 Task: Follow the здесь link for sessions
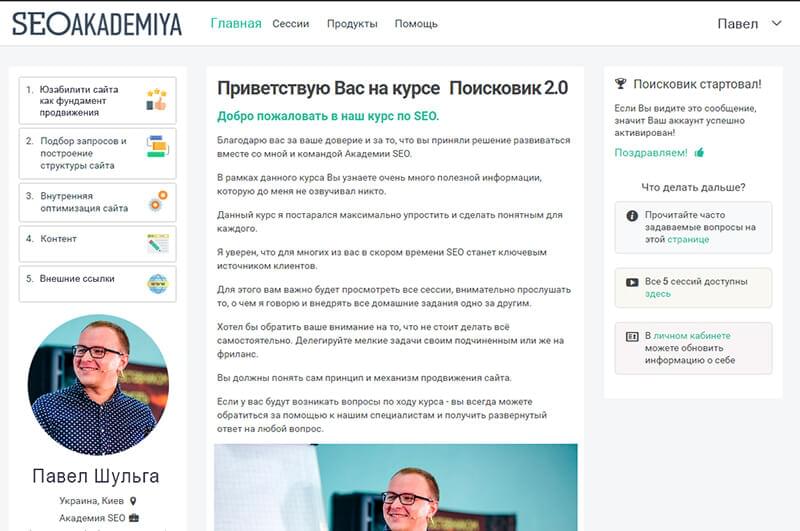[658, 294]
